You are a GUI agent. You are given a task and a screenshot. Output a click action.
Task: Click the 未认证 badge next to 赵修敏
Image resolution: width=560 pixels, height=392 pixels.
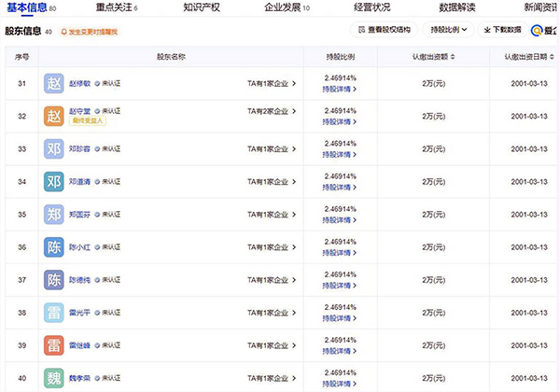coord(113,84)
